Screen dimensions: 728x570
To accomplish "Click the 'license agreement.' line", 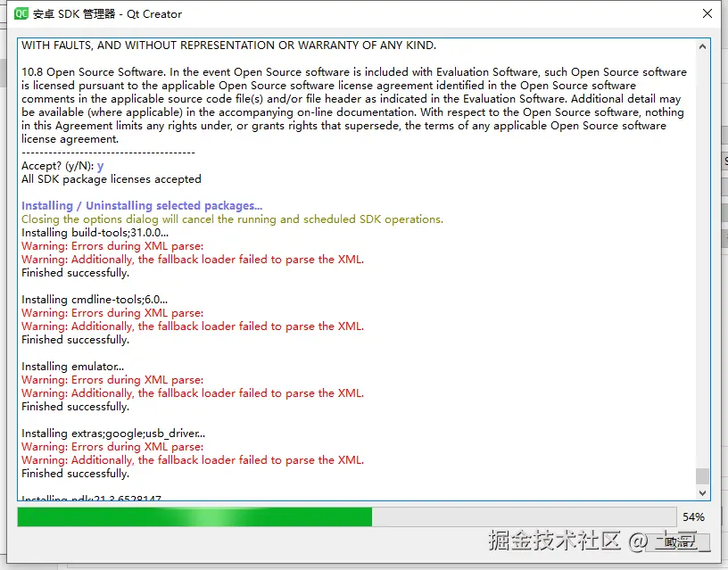I will 70,139.
